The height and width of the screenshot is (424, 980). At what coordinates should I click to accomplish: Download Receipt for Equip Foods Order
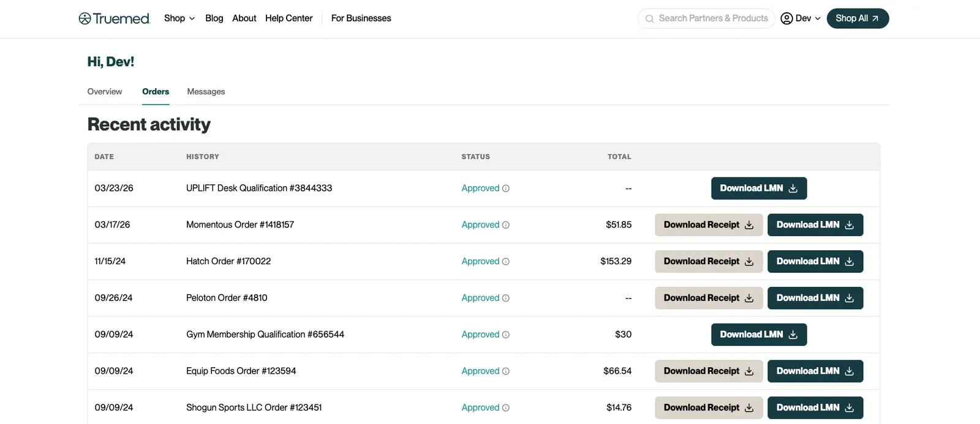point(709,371)
